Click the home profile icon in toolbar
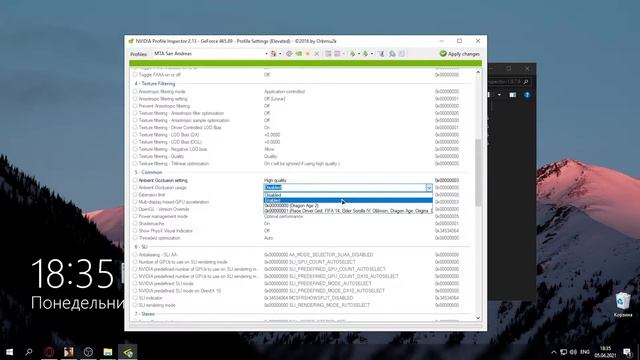The height and width of the screenshot is (360, 640). (x=273, y=53)
